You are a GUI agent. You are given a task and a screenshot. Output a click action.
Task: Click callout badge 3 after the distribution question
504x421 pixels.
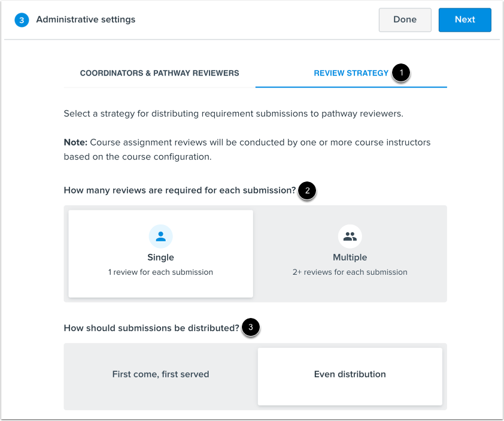[x=251, y=328]
